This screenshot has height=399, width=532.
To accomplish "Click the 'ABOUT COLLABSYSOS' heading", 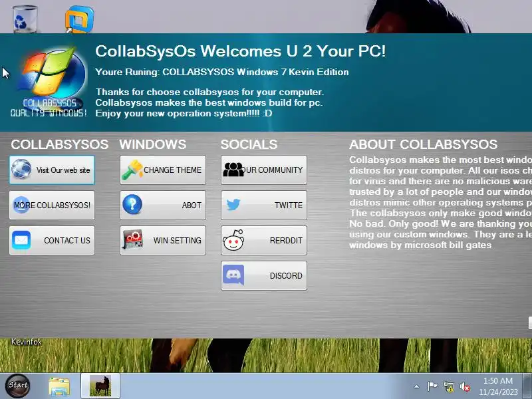I will click(x=423, y=144).
